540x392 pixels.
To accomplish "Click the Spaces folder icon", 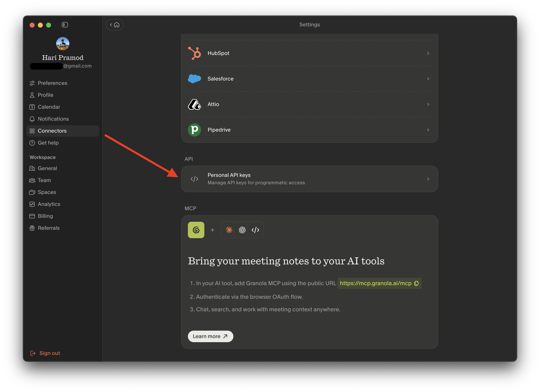I will pos(32,192).
